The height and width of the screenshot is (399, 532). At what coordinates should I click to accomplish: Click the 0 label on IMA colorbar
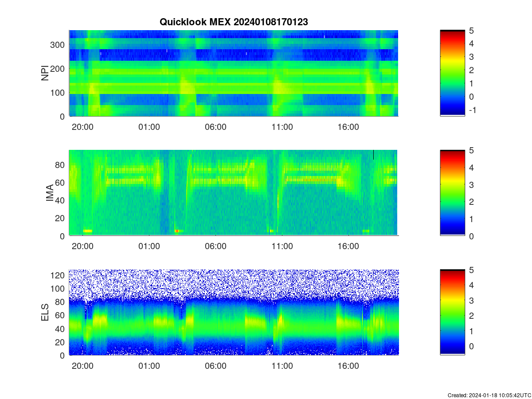tap(472, 236)
